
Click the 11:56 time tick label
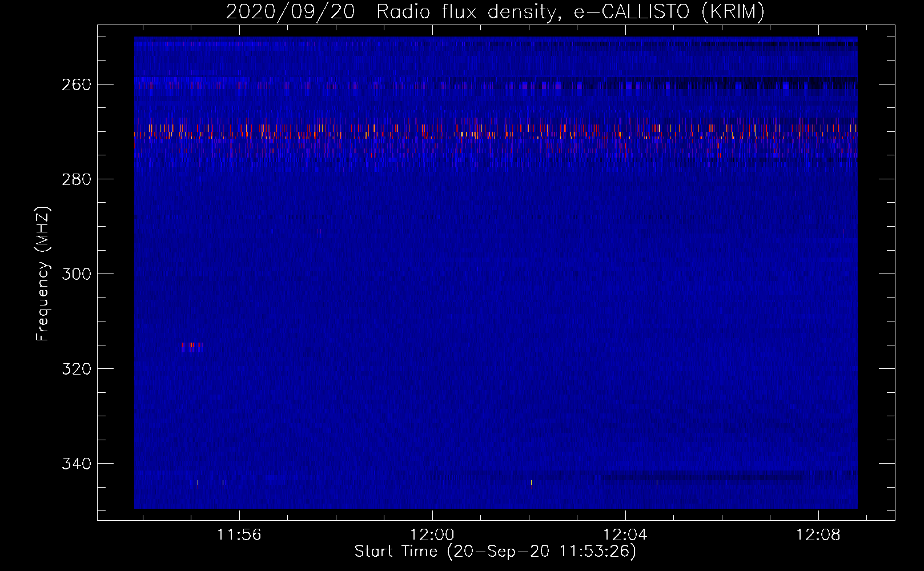coord(239,535)
